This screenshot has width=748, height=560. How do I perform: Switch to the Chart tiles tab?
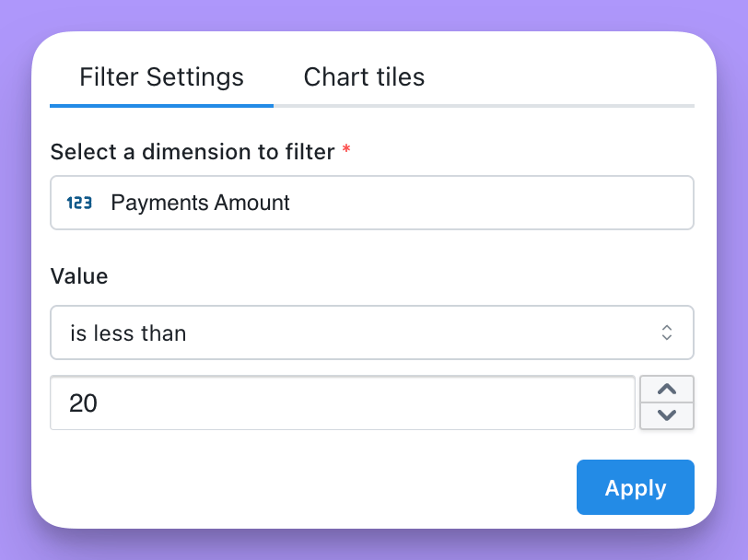click(x=364, y=76)
